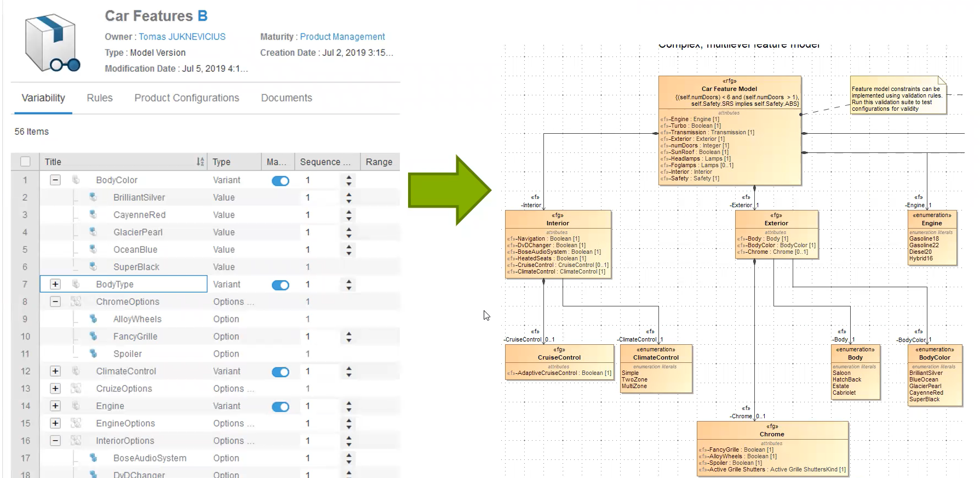This screenshot has height=478, width=980.
Task: Expand the Engine tree node
Action: pyautogui.click(x=55, y=406)
